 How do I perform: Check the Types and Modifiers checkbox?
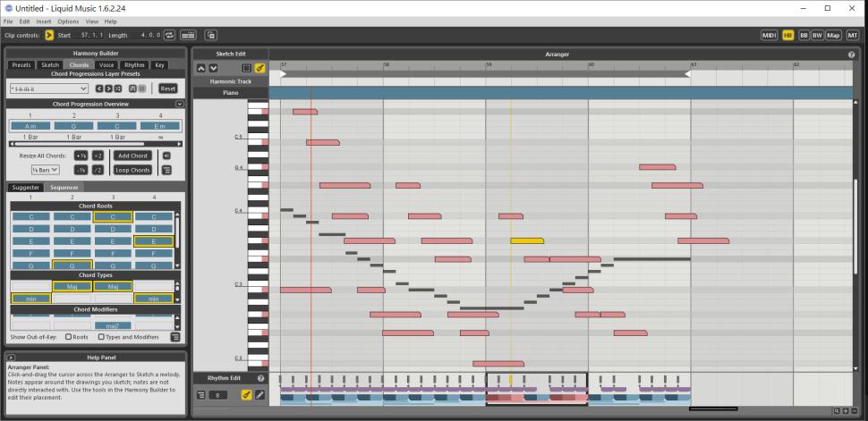(101, 337)
